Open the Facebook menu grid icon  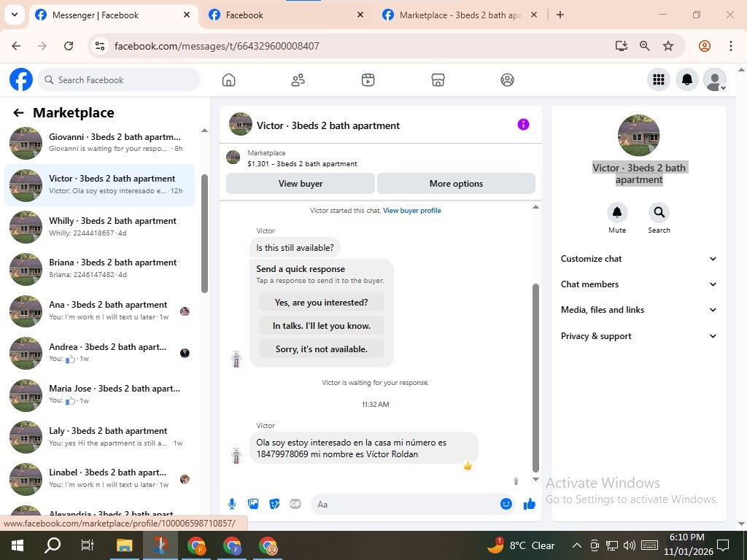659,79
